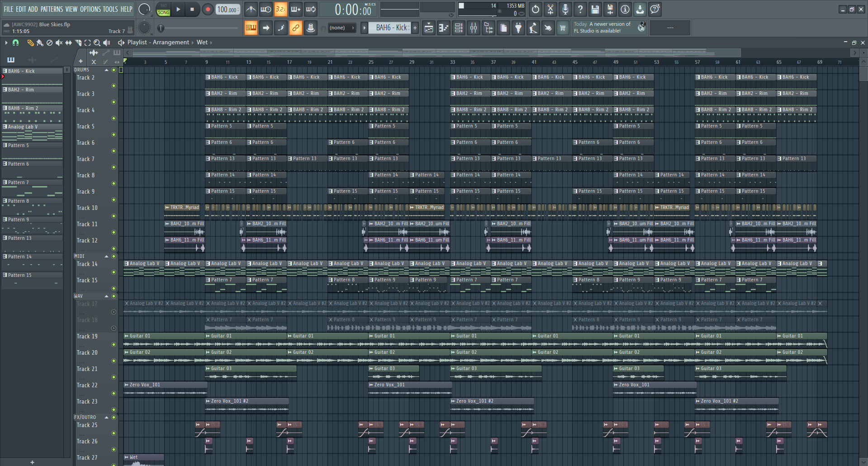Select the Delete tool in playlist toolbar
The width and height of the screenshot is (868, 466).
[x=49, y=43]
